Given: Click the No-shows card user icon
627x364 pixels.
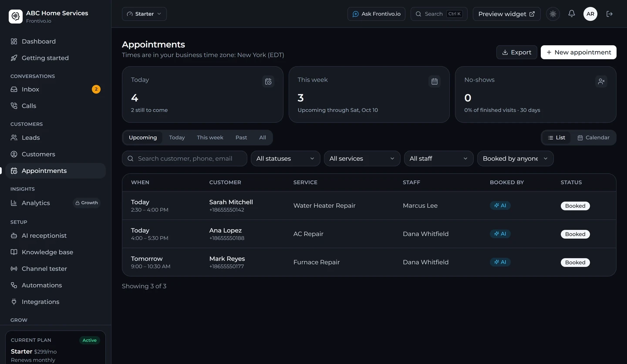Looking at the screenshot, I should (x=601, y=81).
